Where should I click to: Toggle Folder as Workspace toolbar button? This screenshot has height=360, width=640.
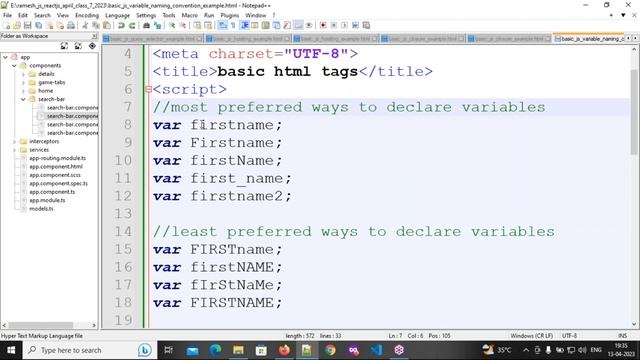point(298,25)
